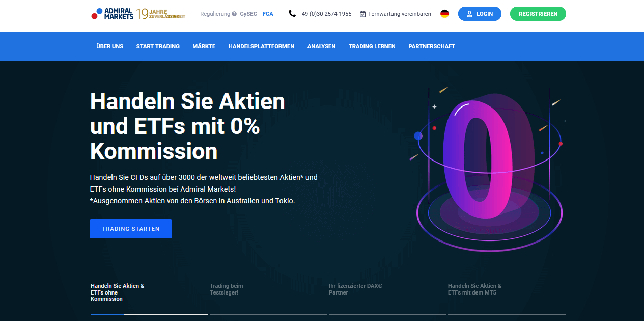Select the 'Ihr lizenzierter DAX® Partner' slide

pyautogui.click(x=355, y=289)
